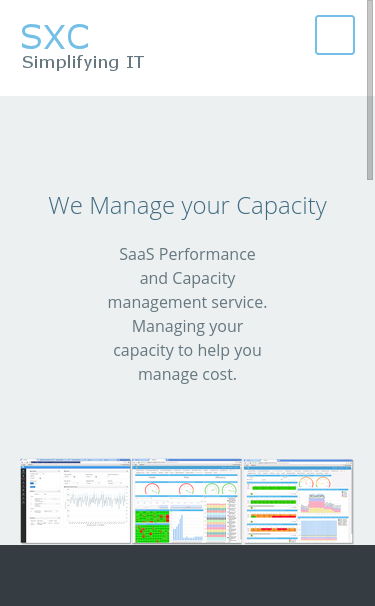Open the navigation menu toggle button
Image resolution: width=375 pixels, height=606 pixels.
pyautogui.click(x=335, y=35)
